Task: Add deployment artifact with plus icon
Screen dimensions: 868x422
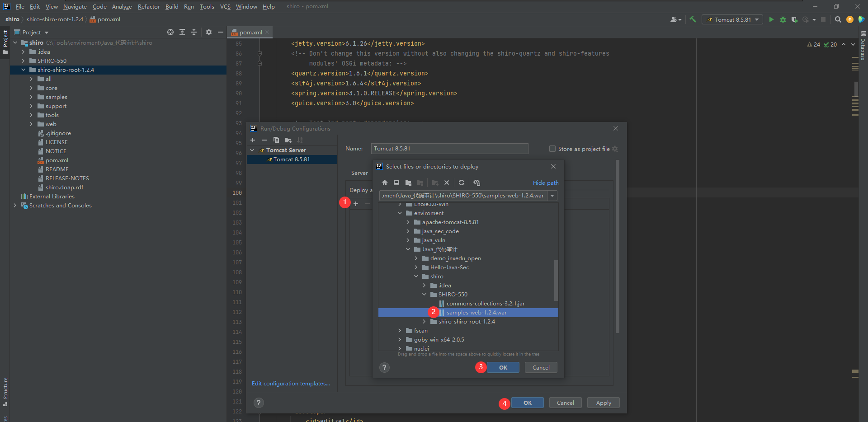Action: click(x=356, y=204)
